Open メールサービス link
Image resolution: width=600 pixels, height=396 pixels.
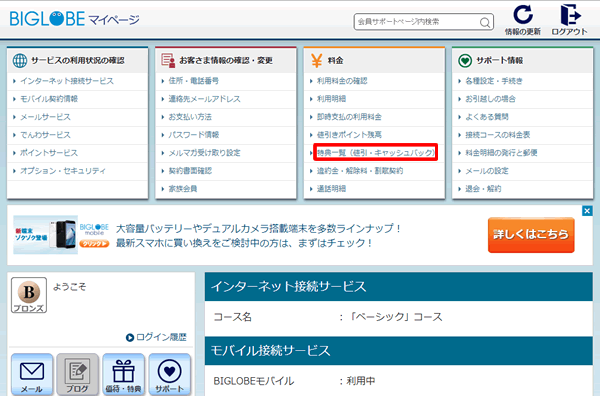tap(45, 117)
